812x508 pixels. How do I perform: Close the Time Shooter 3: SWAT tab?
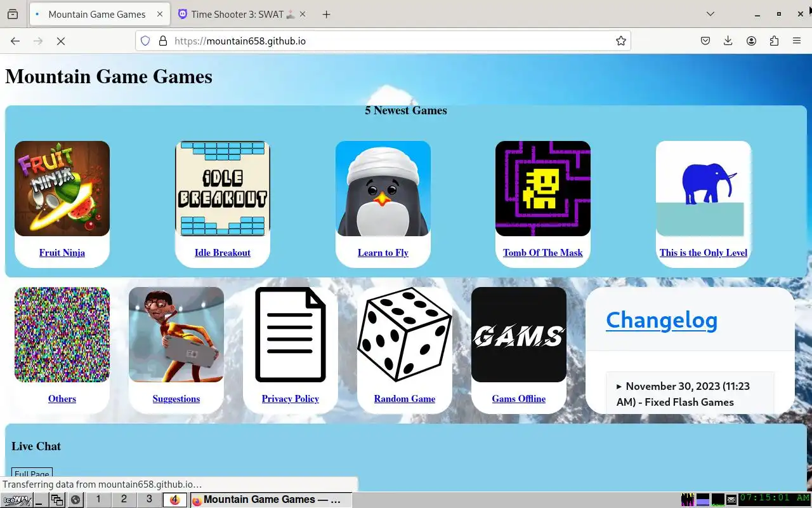302,14
